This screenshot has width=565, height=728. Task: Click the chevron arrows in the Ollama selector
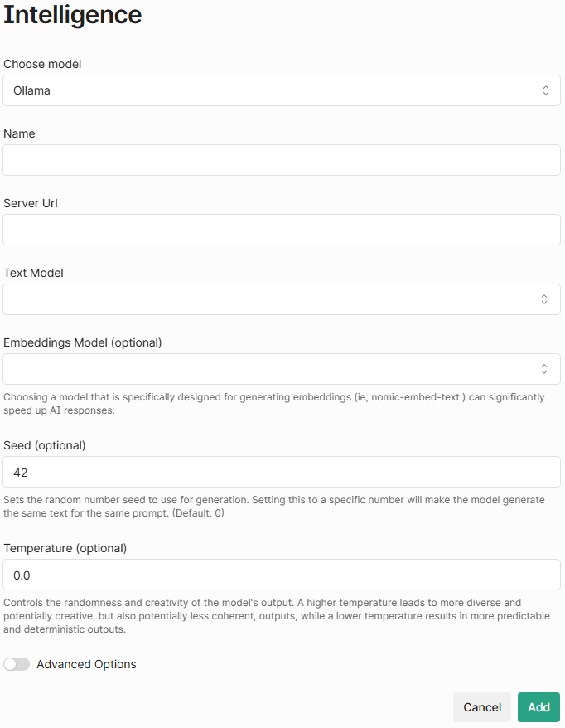coord(545,90)
